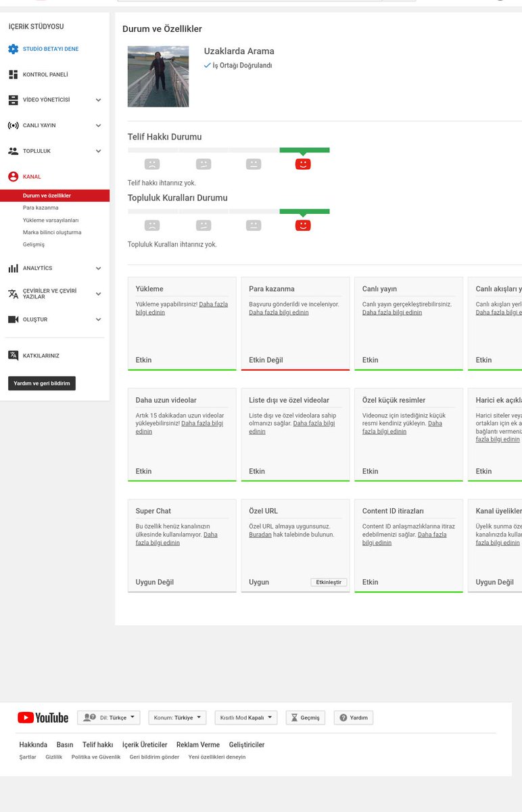The width and height of the screenshot is (522, 812).
Task: Expand the Oluştur chevron
Action: 98,320
